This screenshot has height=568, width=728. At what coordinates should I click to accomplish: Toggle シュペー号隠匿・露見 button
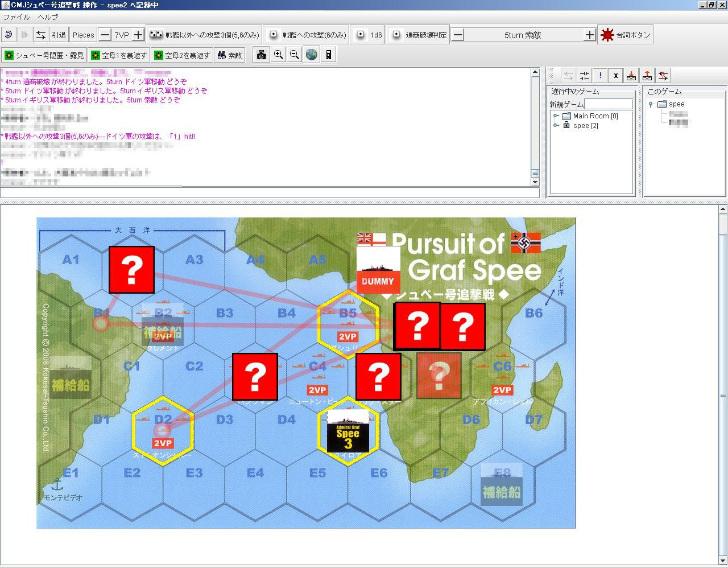coord(44,55)
